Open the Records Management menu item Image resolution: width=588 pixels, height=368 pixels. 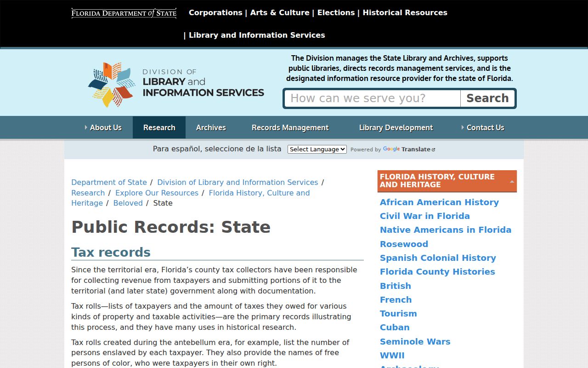pos(290,127)
